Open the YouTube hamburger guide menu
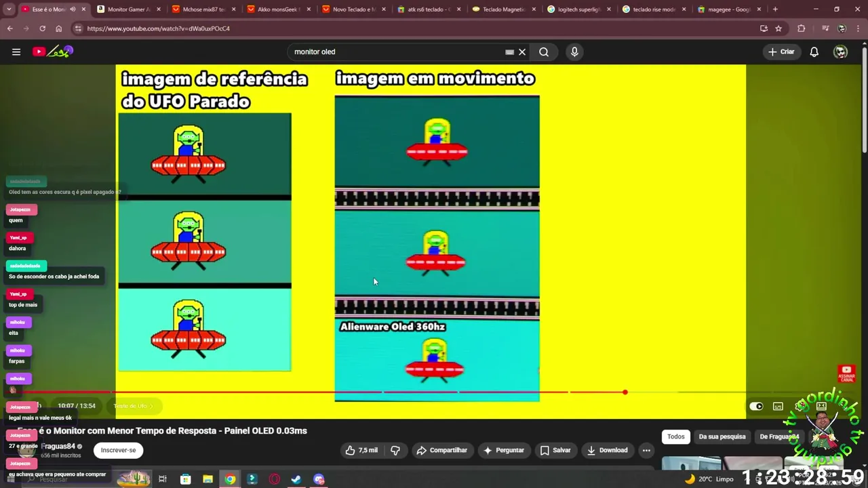 pos(16,52)
